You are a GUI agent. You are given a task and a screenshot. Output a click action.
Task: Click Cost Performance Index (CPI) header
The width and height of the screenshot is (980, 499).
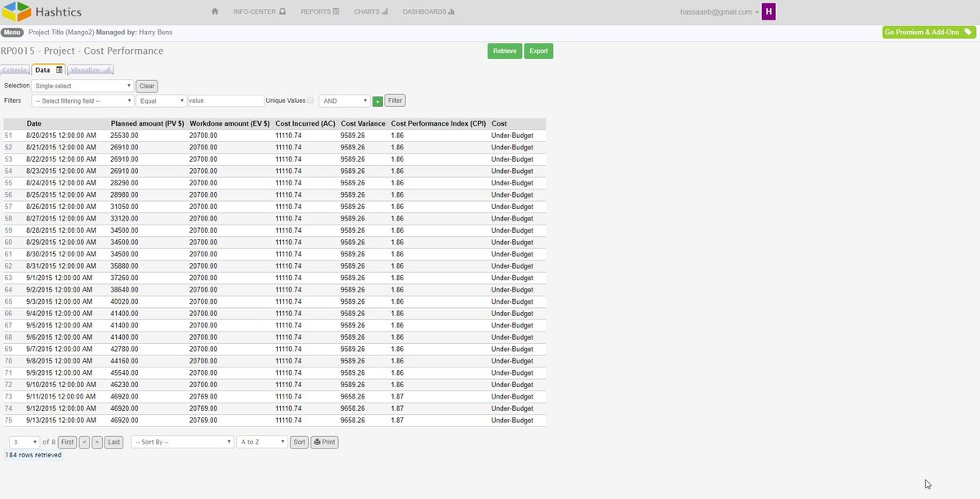pyautogui.click(x=439, y=123)
